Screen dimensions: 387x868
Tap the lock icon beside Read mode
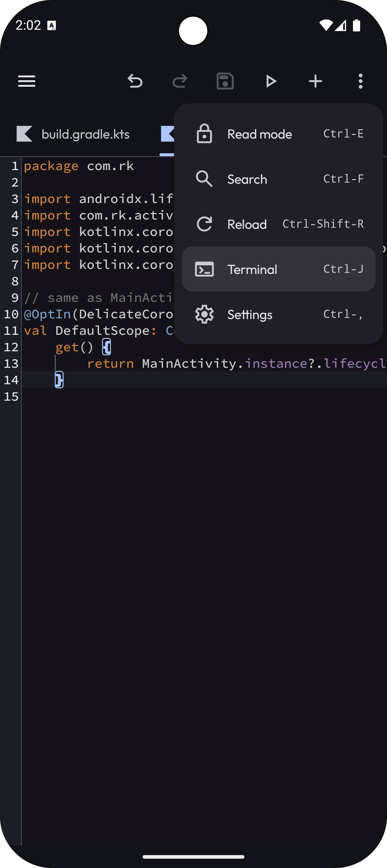204,134
